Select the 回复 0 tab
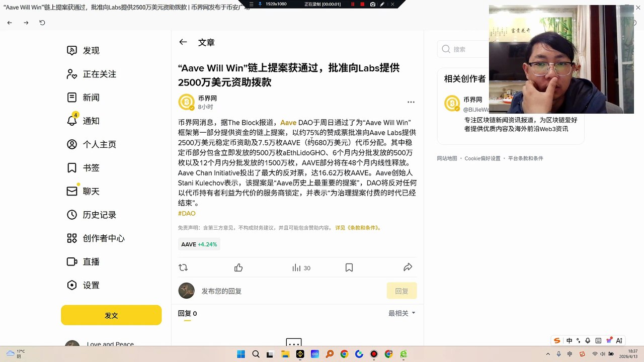Screen dimensions: 644x362 (188, 314)
